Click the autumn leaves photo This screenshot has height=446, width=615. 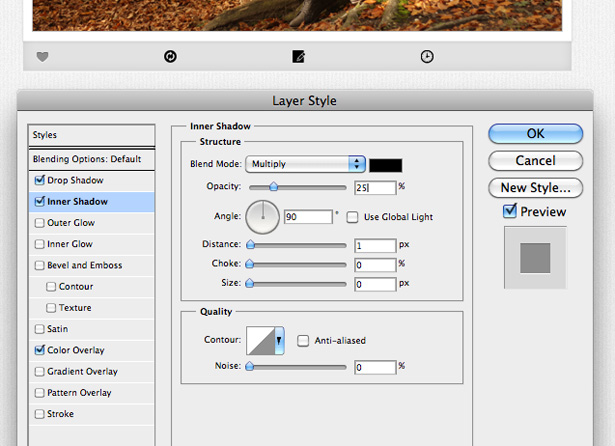coord(297,15)
